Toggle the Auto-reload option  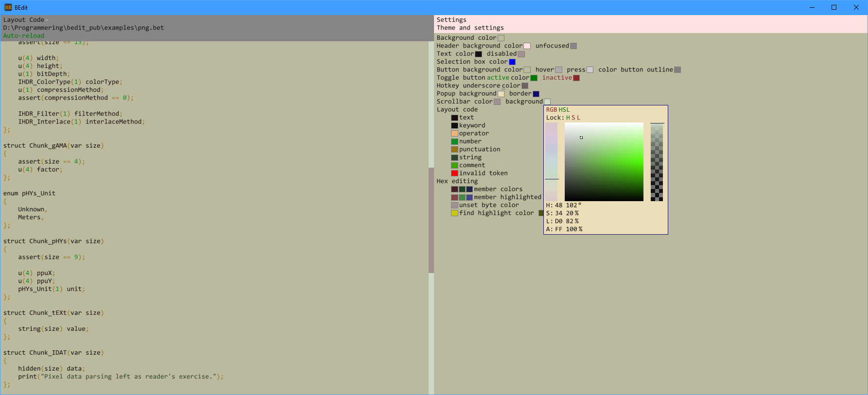23,36
